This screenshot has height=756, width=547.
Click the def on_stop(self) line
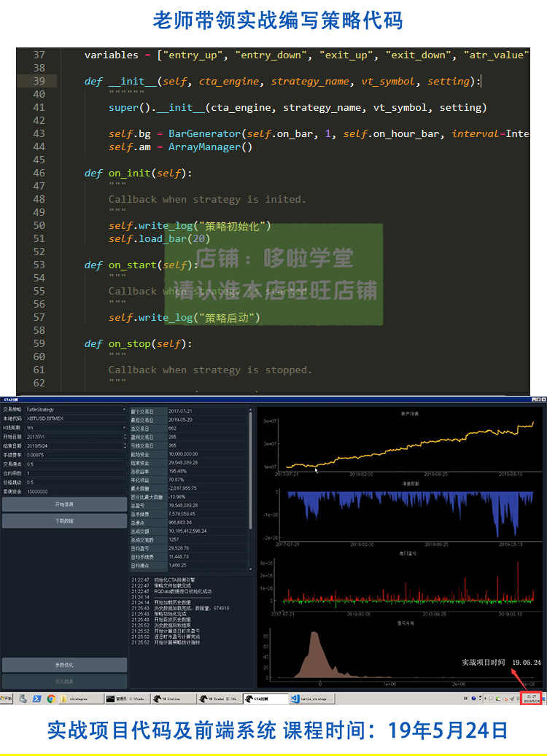click(x=138, y=344)
